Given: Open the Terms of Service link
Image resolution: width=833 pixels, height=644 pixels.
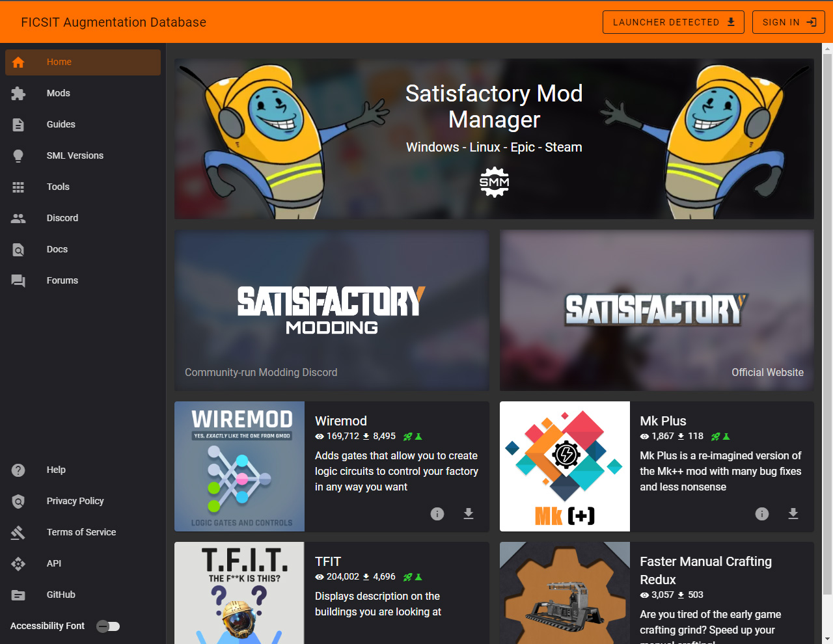Looking at the screenshot, I should click(81, 532).
